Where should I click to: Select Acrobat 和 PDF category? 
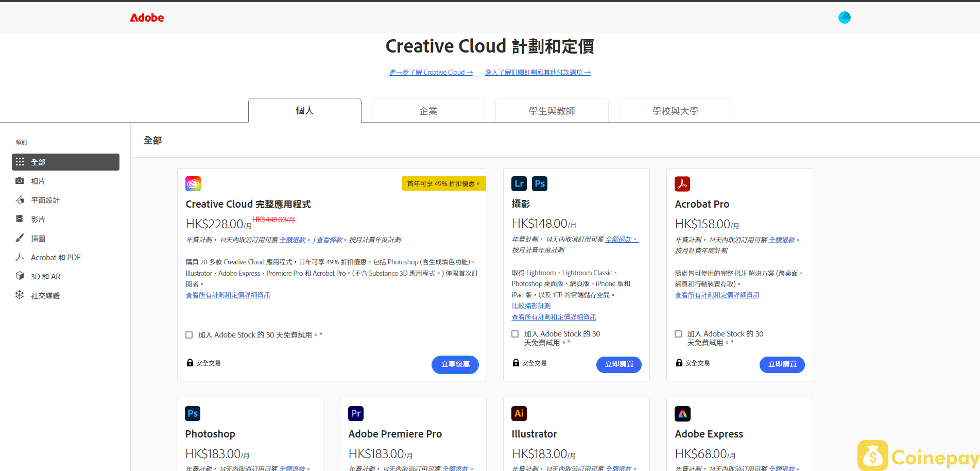(65, 257)
